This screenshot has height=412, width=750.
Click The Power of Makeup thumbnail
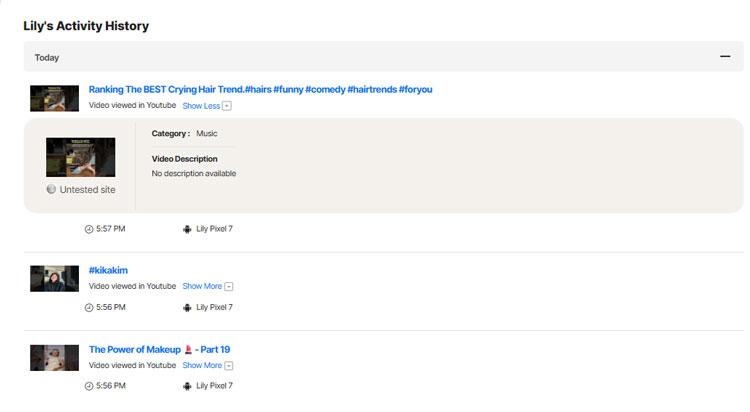tap(55, 357)
